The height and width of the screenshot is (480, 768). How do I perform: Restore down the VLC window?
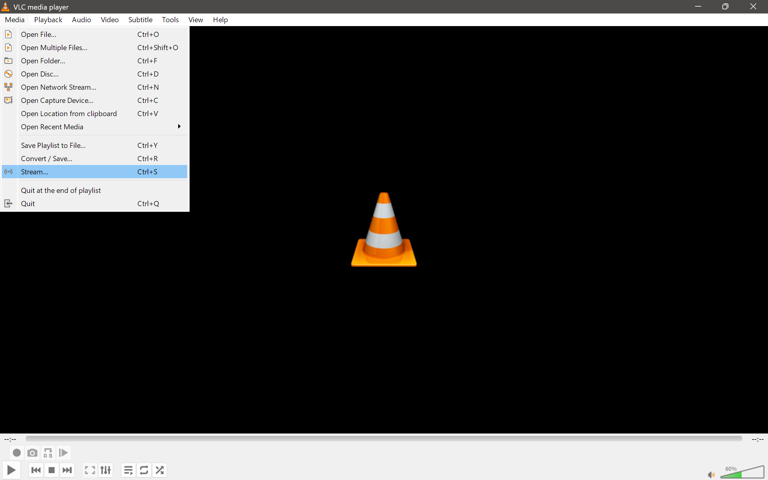click(x=725, y=6)
